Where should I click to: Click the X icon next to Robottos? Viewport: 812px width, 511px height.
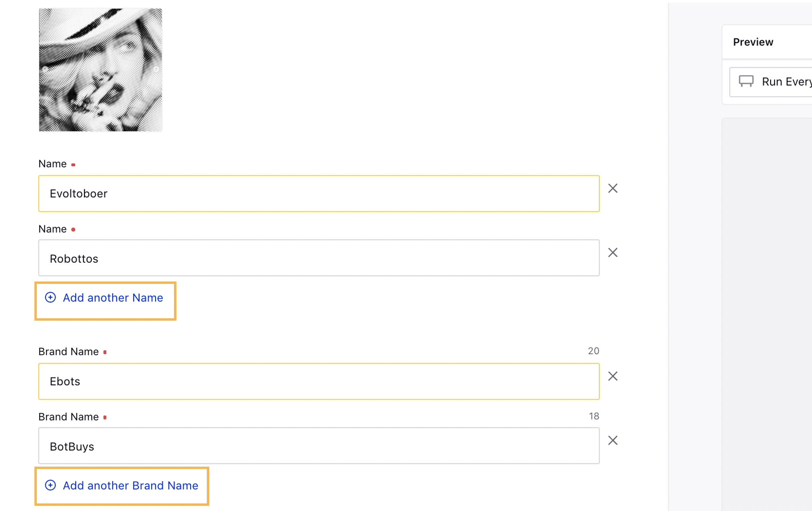coord(613,253)
